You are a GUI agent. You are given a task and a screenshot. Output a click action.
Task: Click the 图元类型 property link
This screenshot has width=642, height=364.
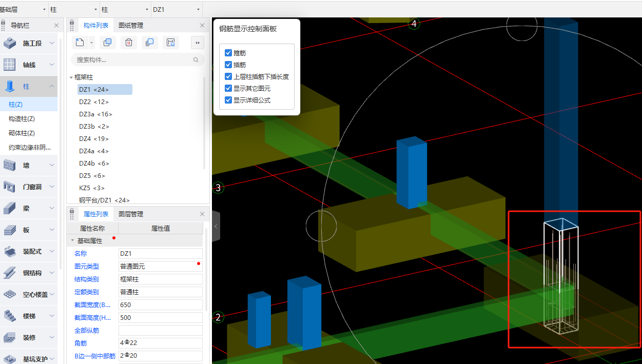click(x=87, y=267)
